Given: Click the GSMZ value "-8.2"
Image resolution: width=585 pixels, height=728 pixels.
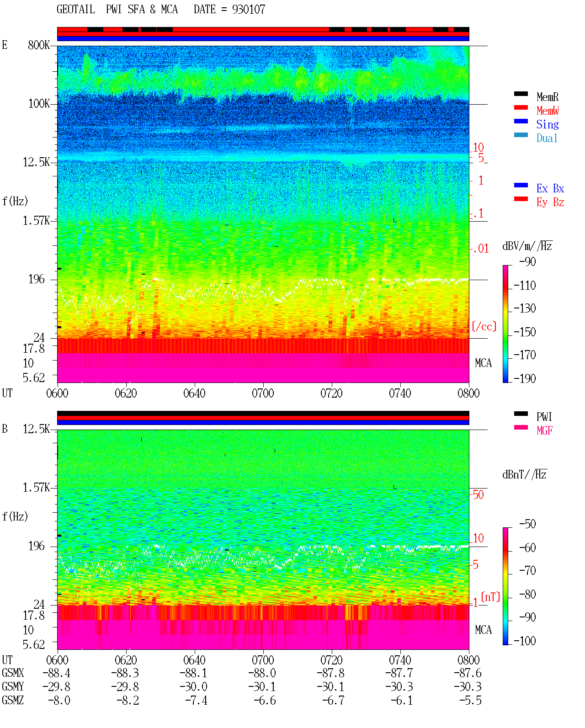Looking at the screenshot, I should pyautogui.click(x=128, y=701).
